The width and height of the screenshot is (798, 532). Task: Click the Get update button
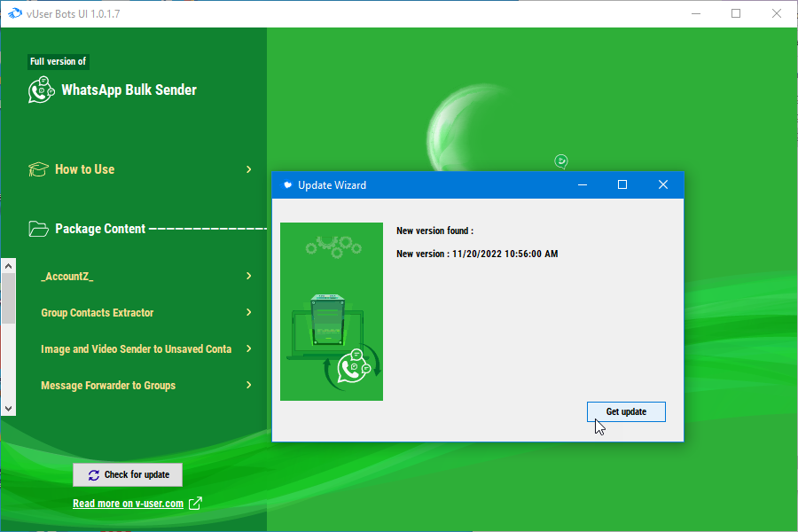coord(626,411)
